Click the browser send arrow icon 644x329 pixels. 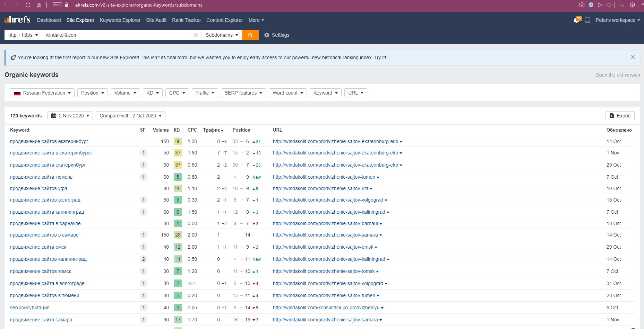[x=600, y=5]
